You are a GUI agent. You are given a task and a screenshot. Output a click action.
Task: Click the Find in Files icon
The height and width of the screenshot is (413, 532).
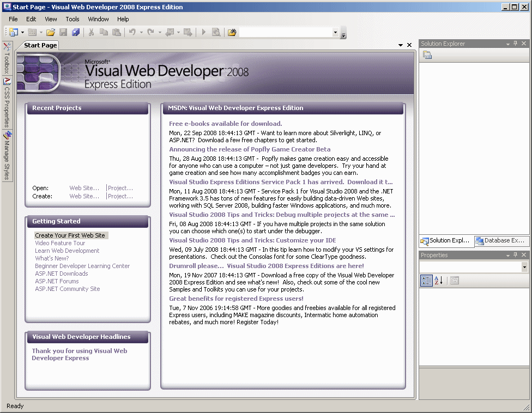(x=232, y=32)
